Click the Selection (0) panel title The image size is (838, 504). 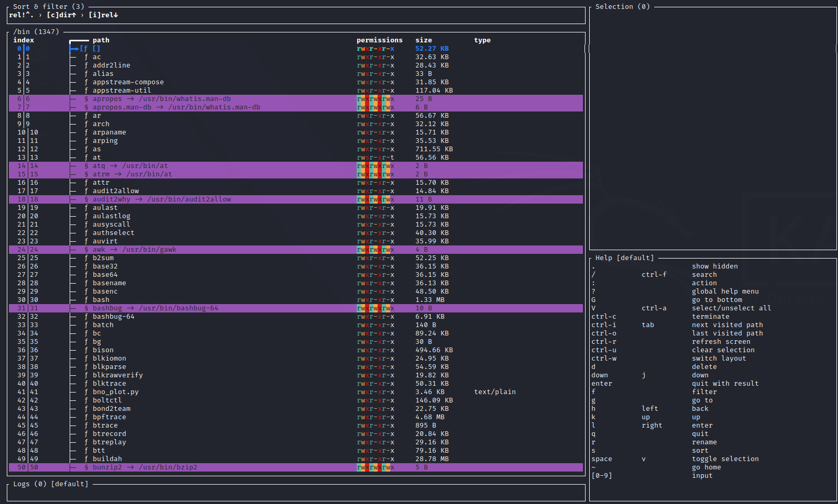pos(623,7)
